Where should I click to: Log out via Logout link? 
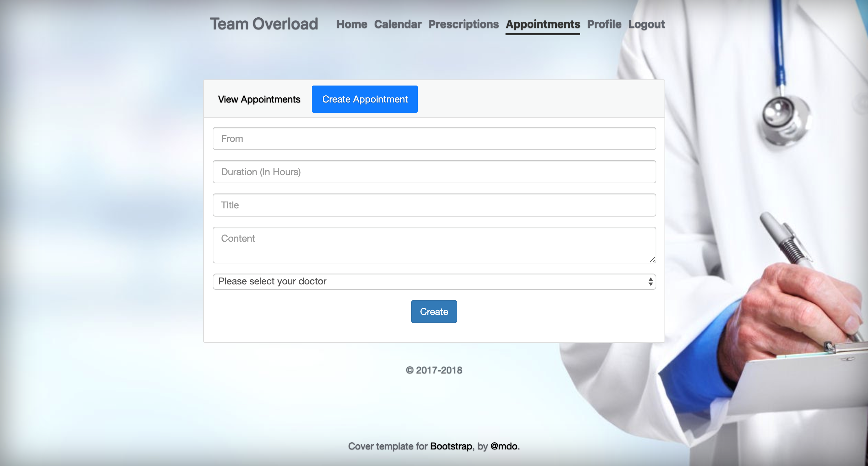click(x=646, y=24)
